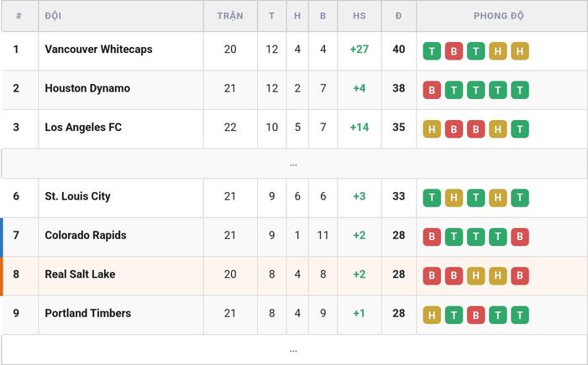The image size is (588, 365).
Task: Sort table by ĐỘI column header
Action: click(53, 16)
